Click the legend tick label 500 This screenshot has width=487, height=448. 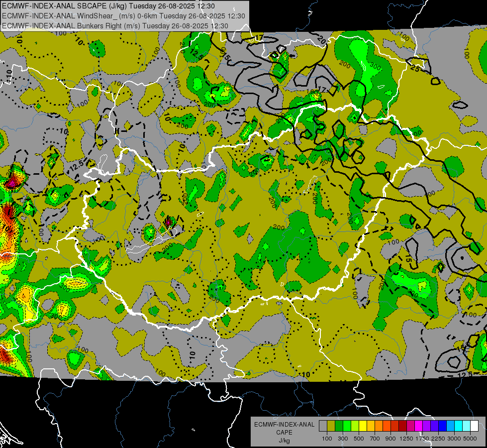[359, 439]
